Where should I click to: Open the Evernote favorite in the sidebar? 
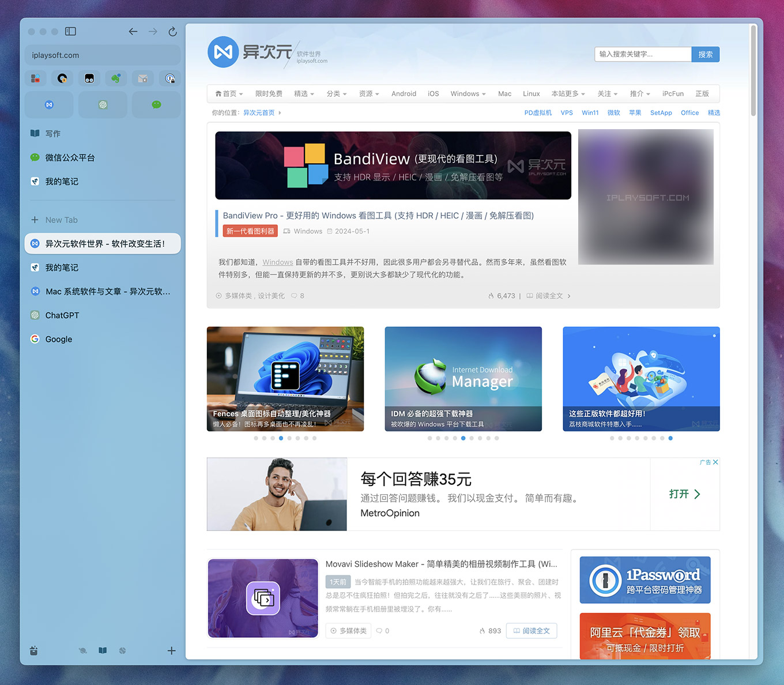116,78
